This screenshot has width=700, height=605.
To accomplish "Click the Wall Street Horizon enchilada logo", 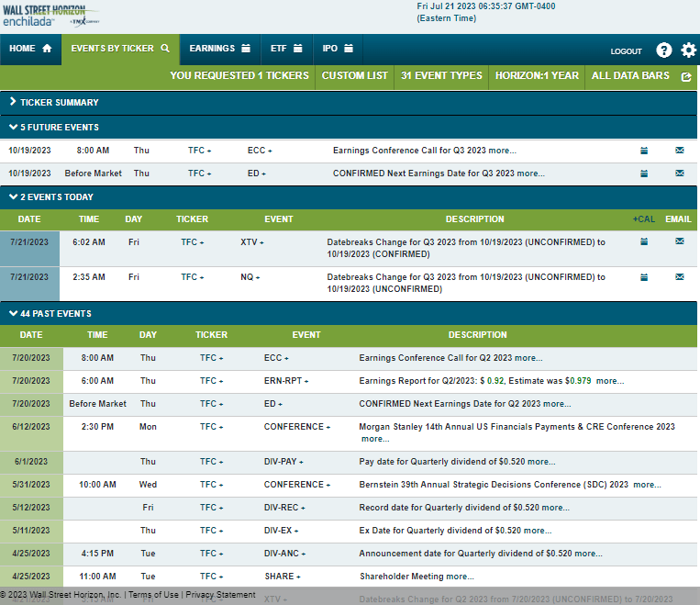I will 50,17.
